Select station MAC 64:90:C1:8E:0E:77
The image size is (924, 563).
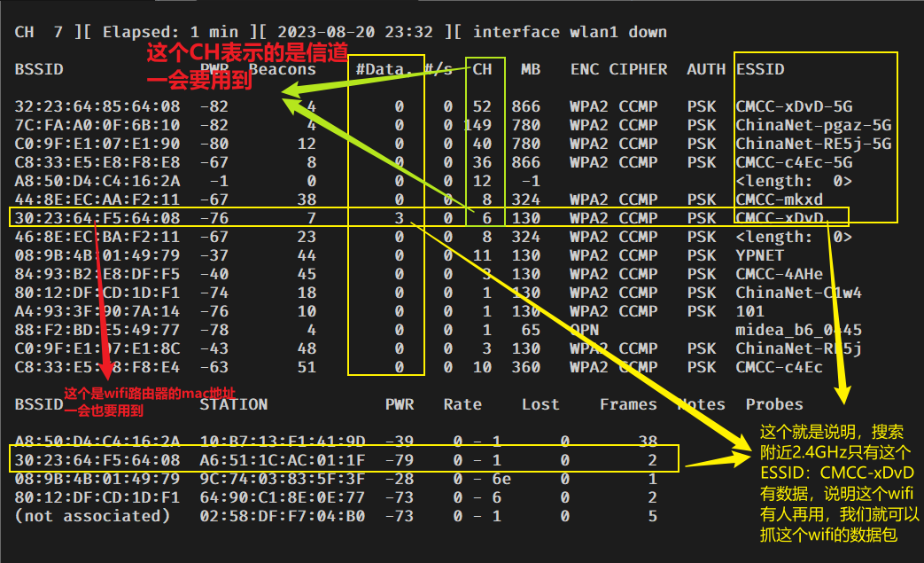[283, 497]
